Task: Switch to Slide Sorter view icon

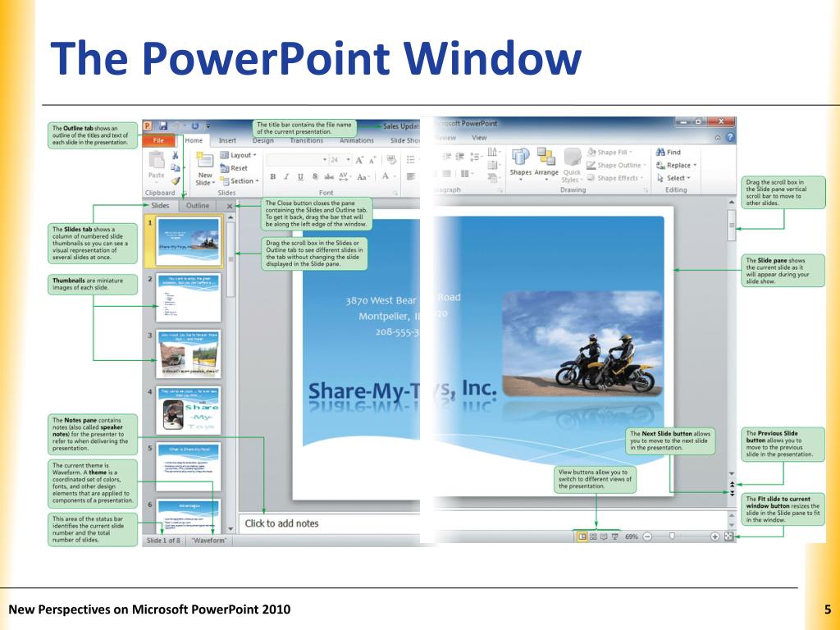Action: [594, 536]
